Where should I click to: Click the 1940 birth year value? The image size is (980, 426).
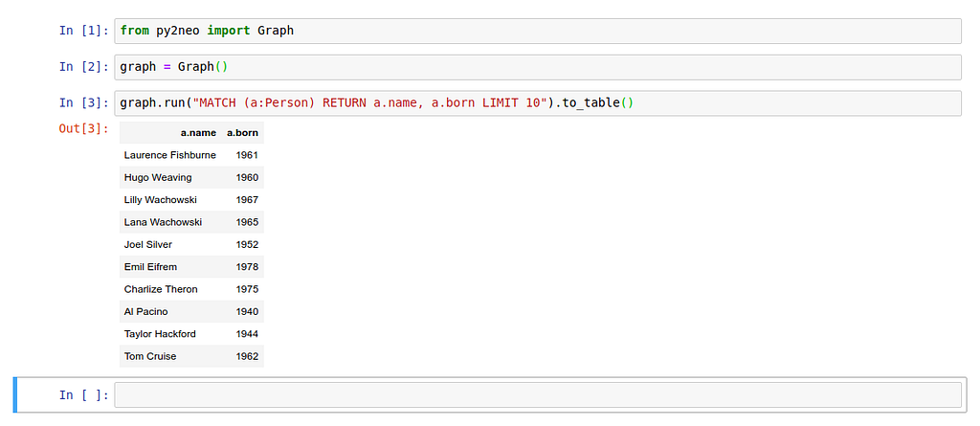tap(247, 311)
